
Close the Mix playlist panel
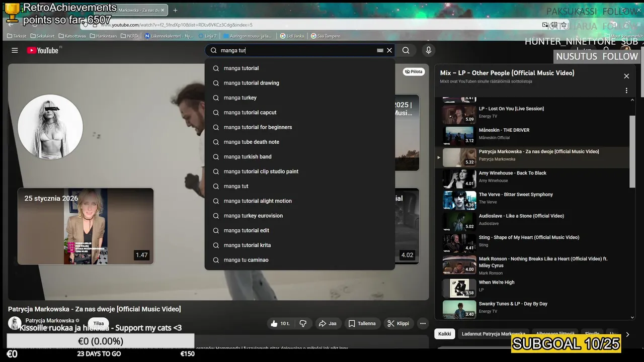(626, 76)
